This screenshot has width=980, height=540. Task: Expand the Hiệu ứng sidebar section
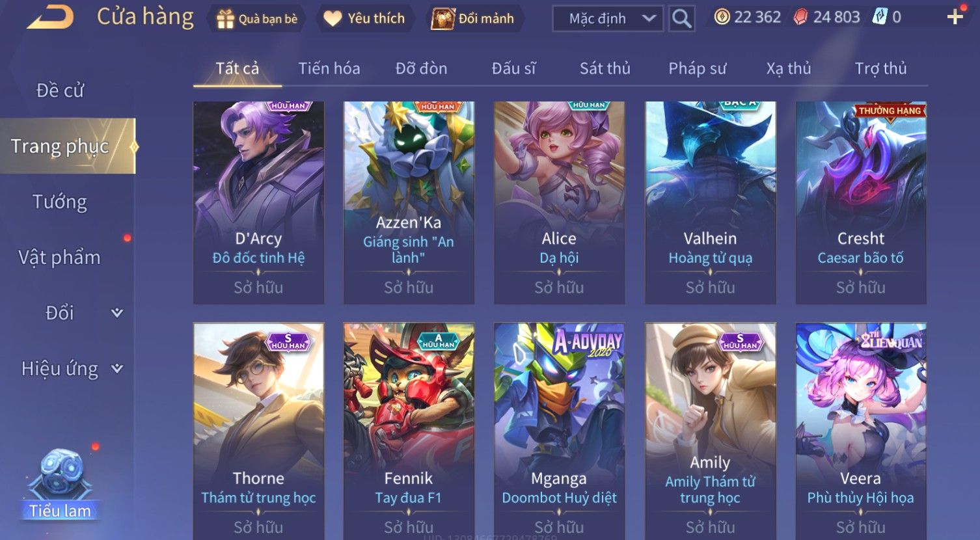click(x=117, y=369)
